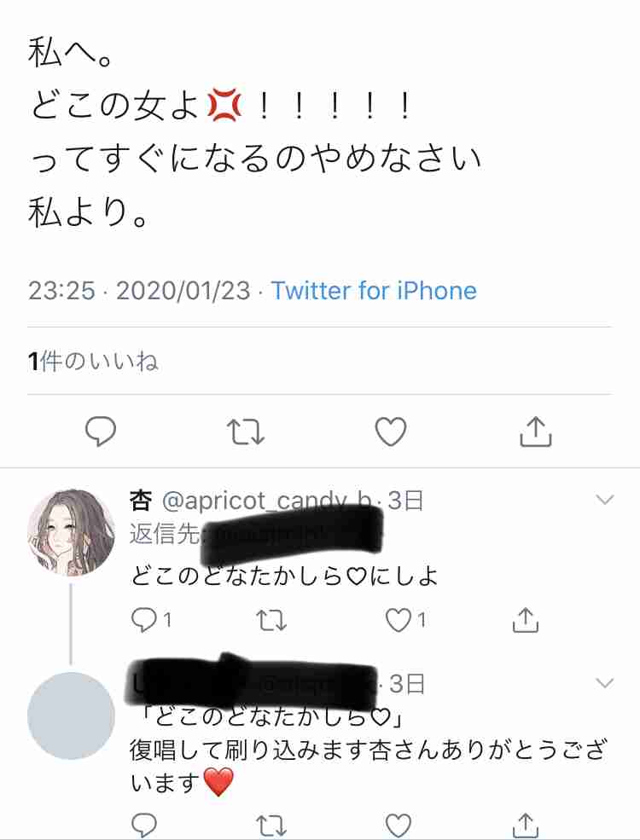640x840 pixels.
Task: Share the bottom reply tweet
Action: point(526,826)
